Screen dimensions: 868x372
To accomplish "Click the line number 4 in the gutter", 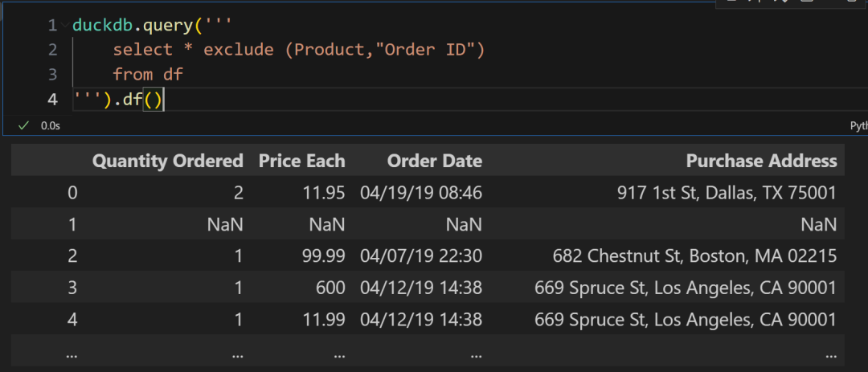I will click(53, 100).
